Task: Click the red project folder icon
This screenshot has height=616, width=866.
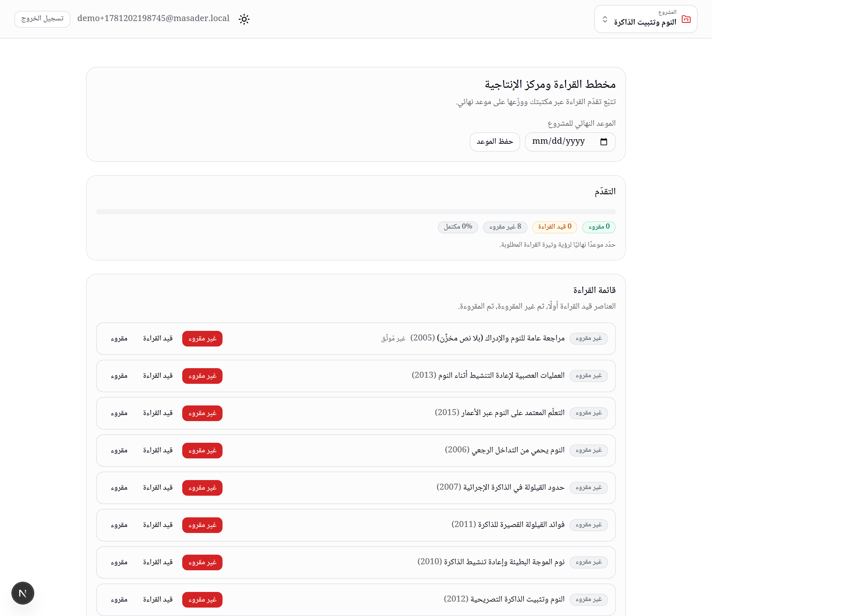Action: point(686,19)
